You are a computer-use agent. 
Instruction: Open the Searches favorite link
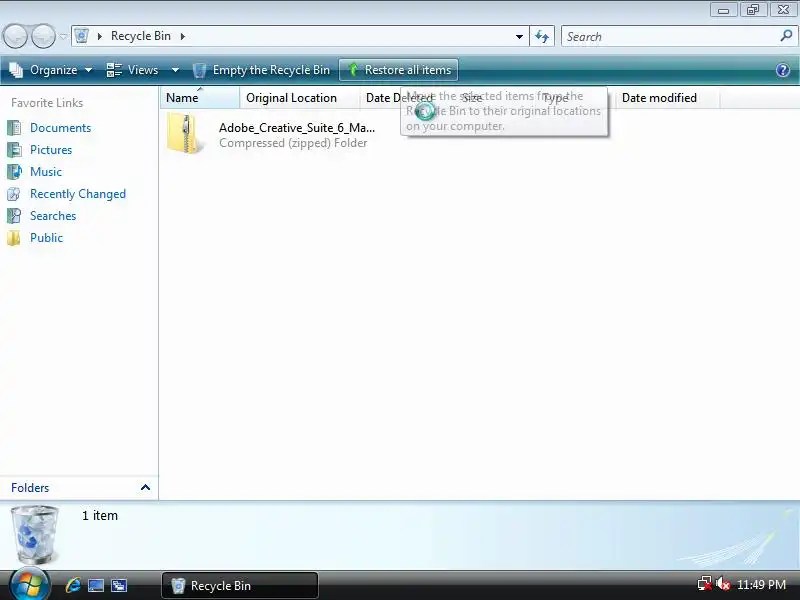(53, 216)
